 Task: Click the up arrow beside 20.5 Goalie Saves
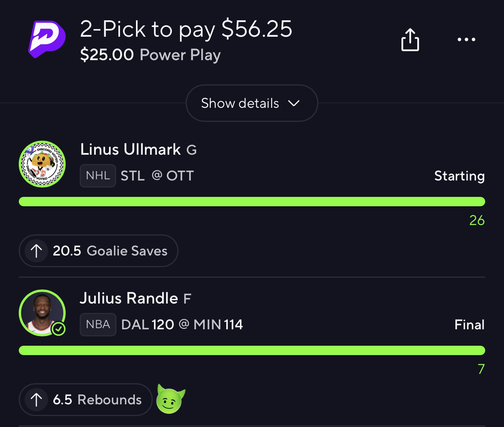(x=36, y=251)
